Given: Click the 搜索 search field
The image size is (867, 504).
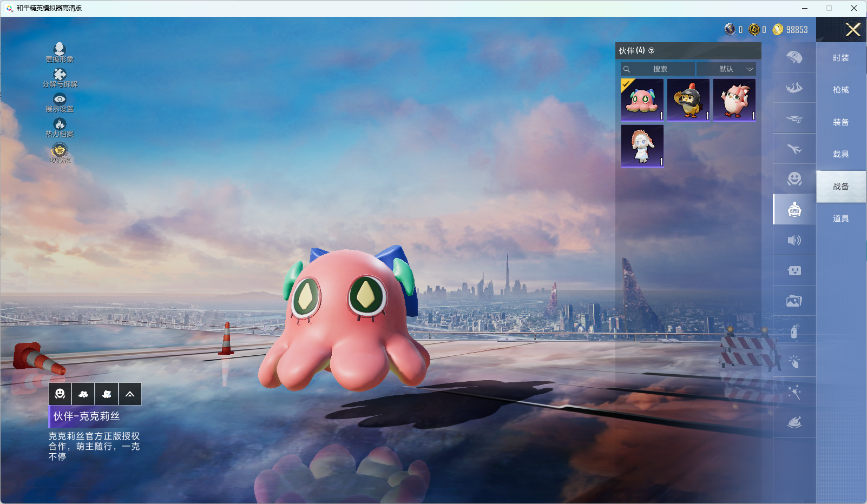Looking at the screenshot, I should point(659,69).
